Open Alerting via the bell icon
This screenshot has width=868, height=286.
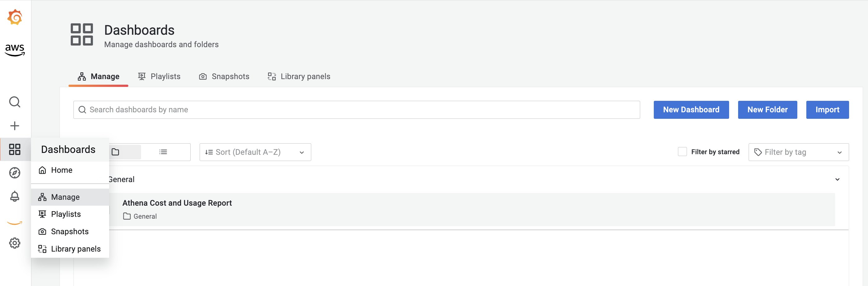[15, 196]
